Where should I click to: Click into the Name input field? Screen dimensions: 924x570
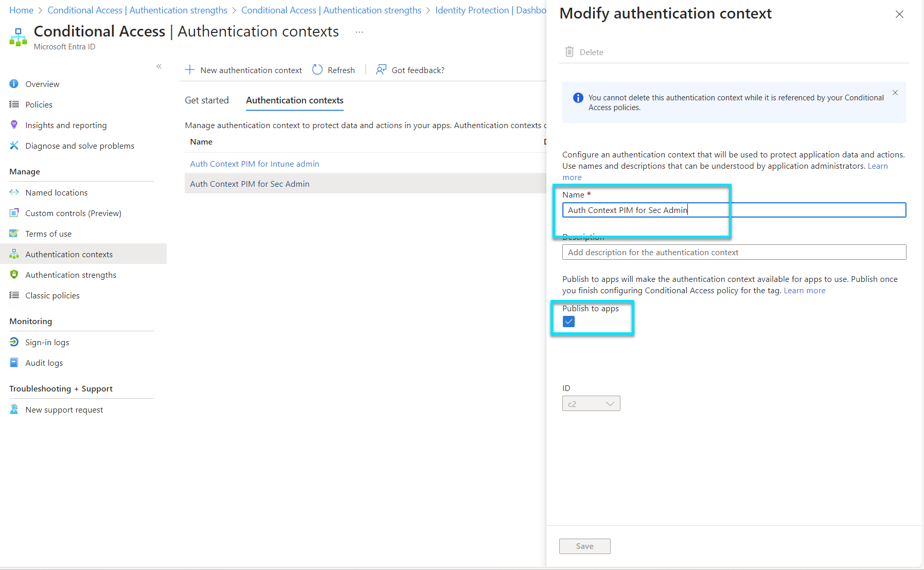click(x=734, y=210)
